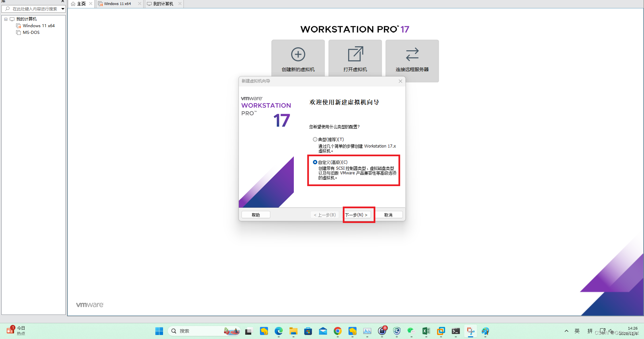The height and width of the screenshot is (339, 644).
Task: Open Excel from taskbar
Action: [426, 331]
